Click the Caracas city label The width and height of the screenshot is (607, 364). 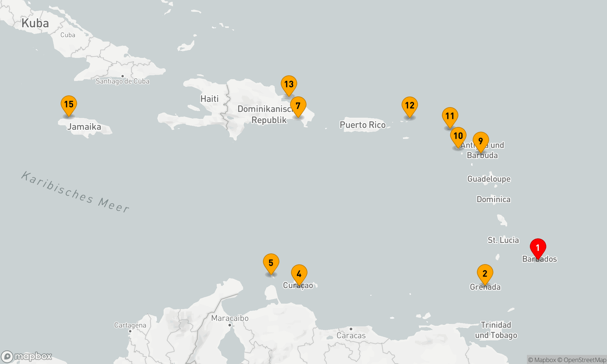pos(351,335)
